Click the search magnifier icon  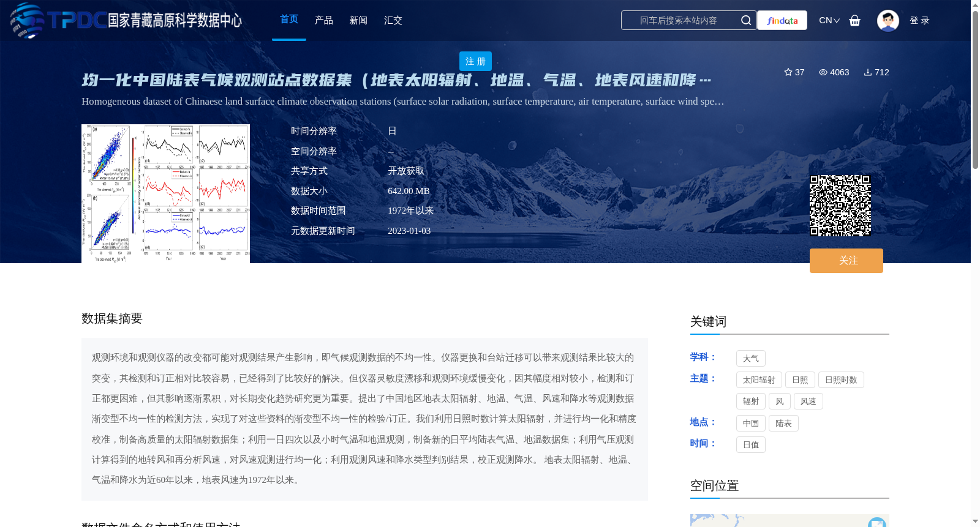745,20
